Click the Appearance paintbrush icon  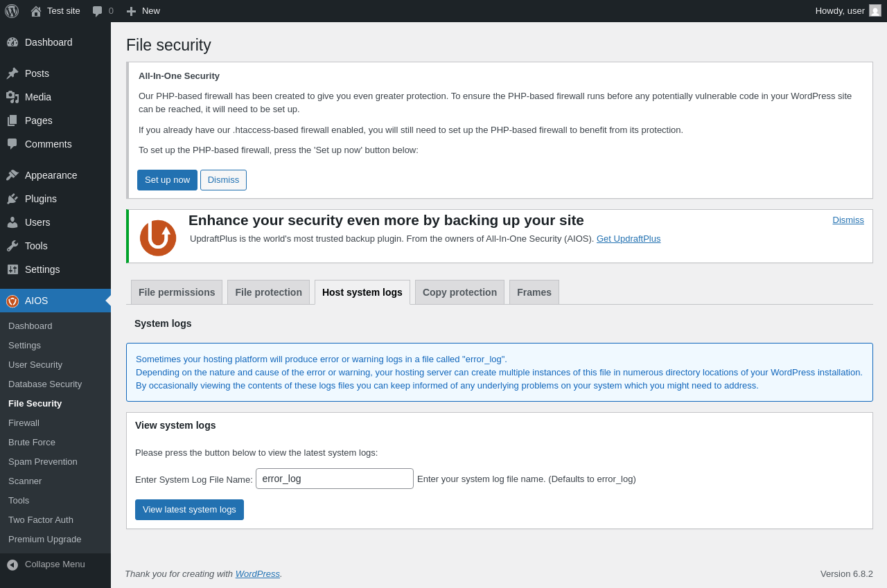click(x=12, y=175)
